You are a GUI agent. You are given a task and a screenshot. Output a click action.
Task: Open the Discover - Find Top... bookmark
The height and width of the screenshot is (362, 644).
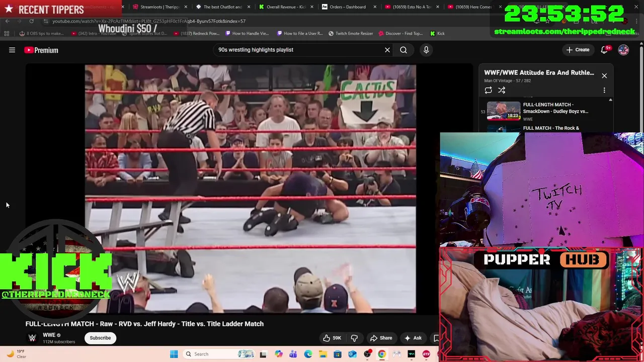click(x=401, y=33)
